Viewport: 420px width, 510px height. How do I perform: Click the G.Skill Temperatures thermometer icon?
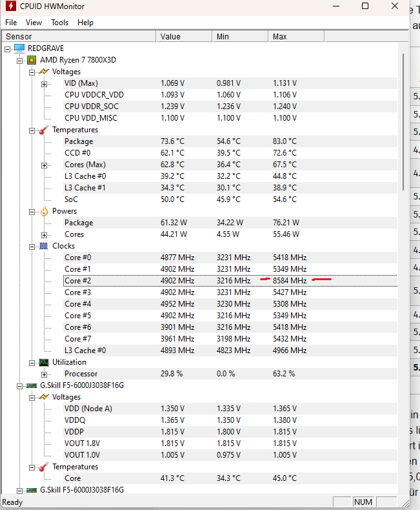tap(44, 467)
